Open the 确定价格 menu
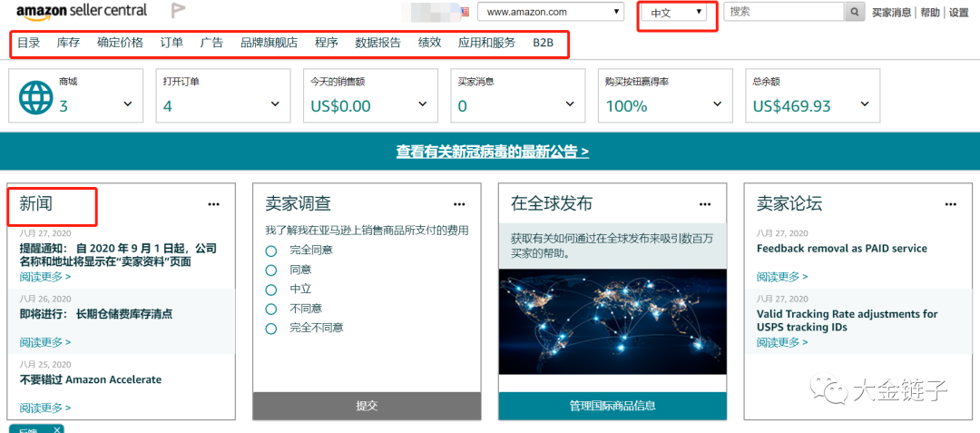The image size is (980, 433). pyautogui.click(x=120, y=43)
